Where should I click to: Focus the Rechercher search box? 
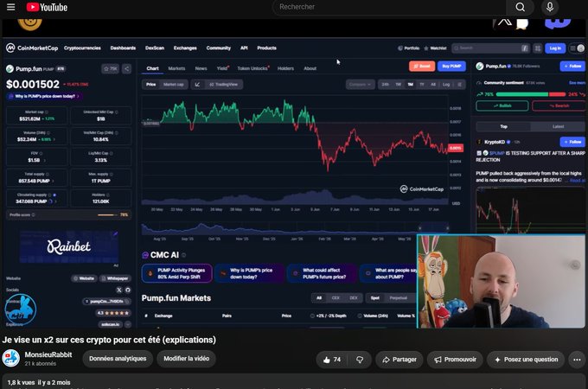[389, 7]
